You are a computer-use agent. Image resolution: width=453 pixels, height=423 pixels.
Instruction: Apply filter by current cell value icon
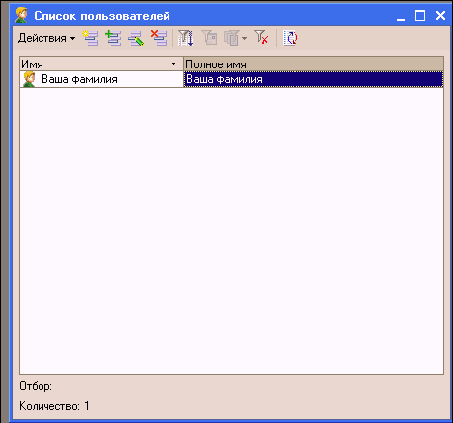click(209, 38)
